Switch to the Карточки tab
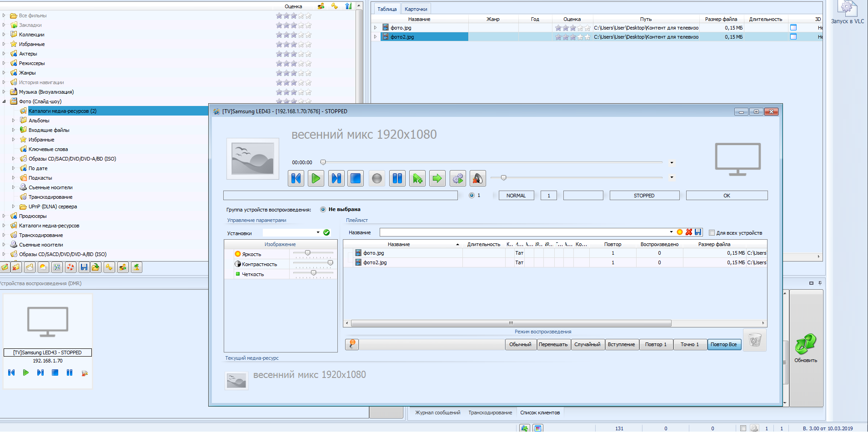 pos(416,9)
